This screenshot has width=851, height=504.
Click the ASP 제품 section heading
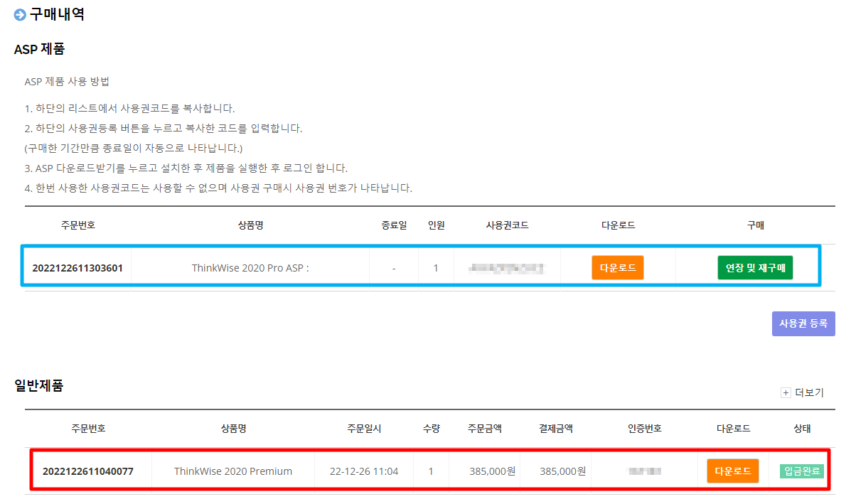click(39, 49)
